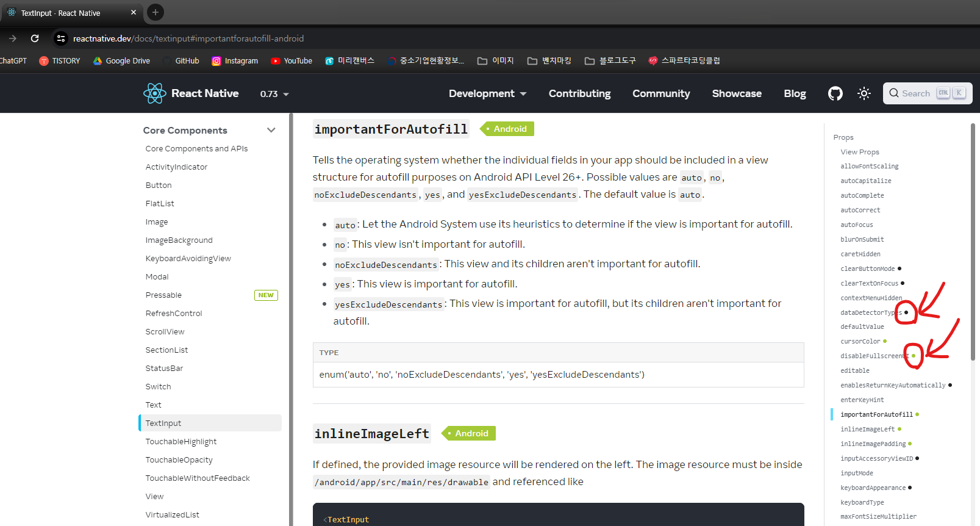980x526 pixels.
Task: Toggle dark/light mode sun icon
Action: click(x=864, y=93)
